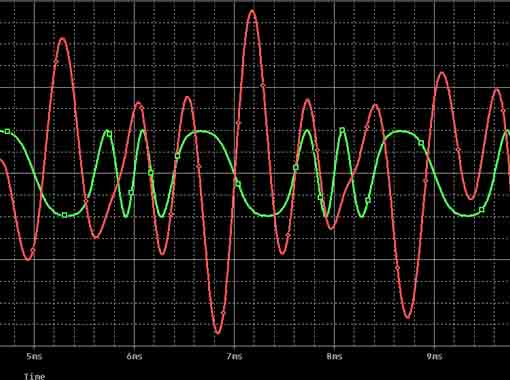
Task: Click red trace peak just after 5ns
Action: pos(63,40)
